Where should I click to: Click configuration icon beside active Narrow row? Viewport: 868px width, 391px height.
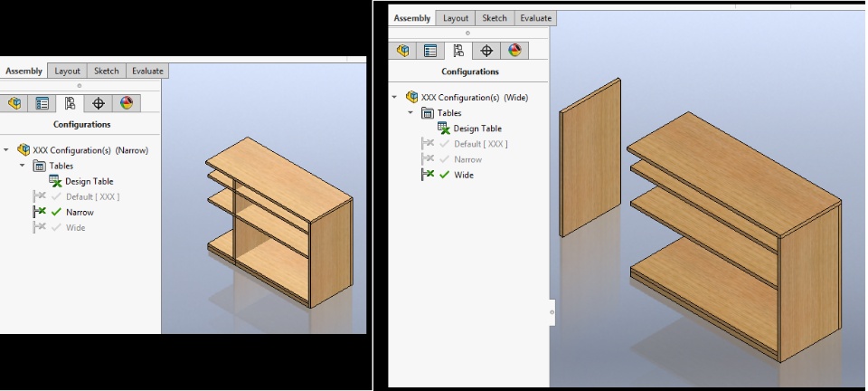(x=39, y=212)
